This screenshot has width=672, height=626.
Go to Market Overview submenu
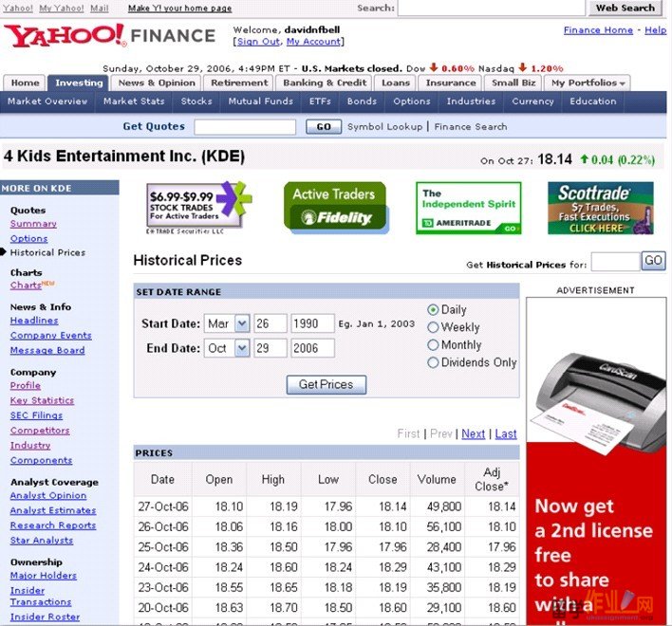point(47,101)
